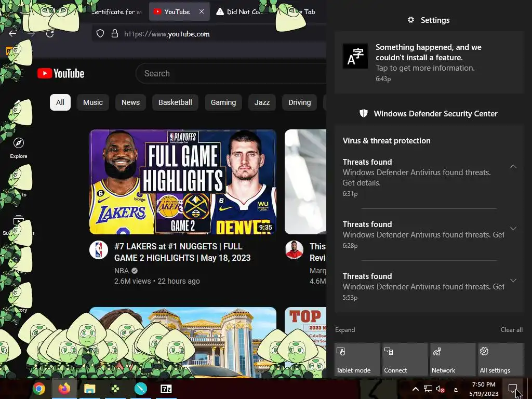Click Virus & threat protection heading

tap(387, 141)
